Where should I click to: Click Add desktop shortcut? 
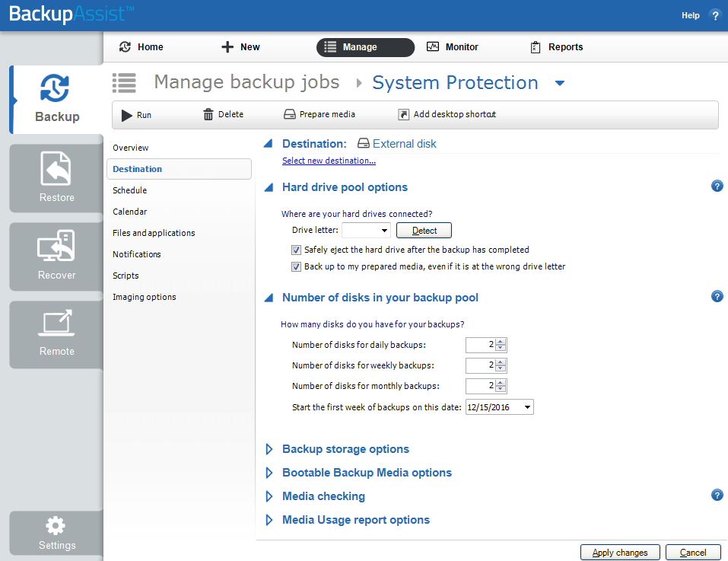tap(447, 114)
